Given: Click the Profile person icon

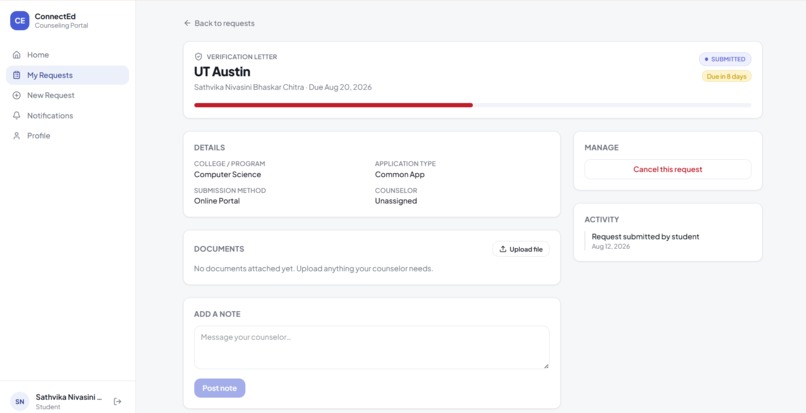Looking at the screenshot, I should tap(16, 136).
